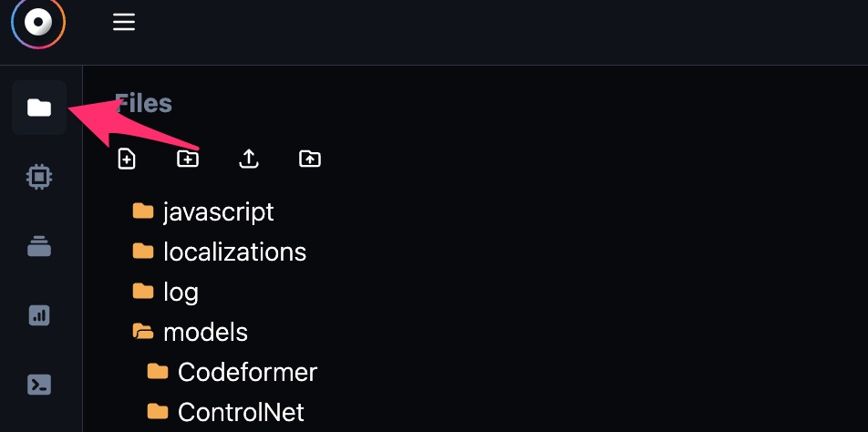
Task: Open the metrics bar chart icon
Action: coord(39,315)
